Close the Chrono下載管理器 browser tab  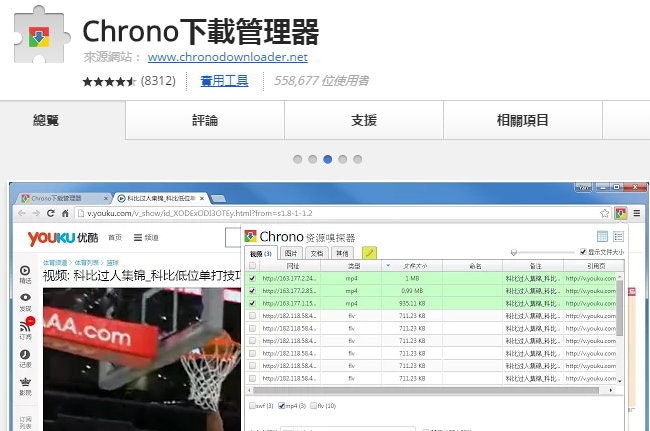point(106,199)
